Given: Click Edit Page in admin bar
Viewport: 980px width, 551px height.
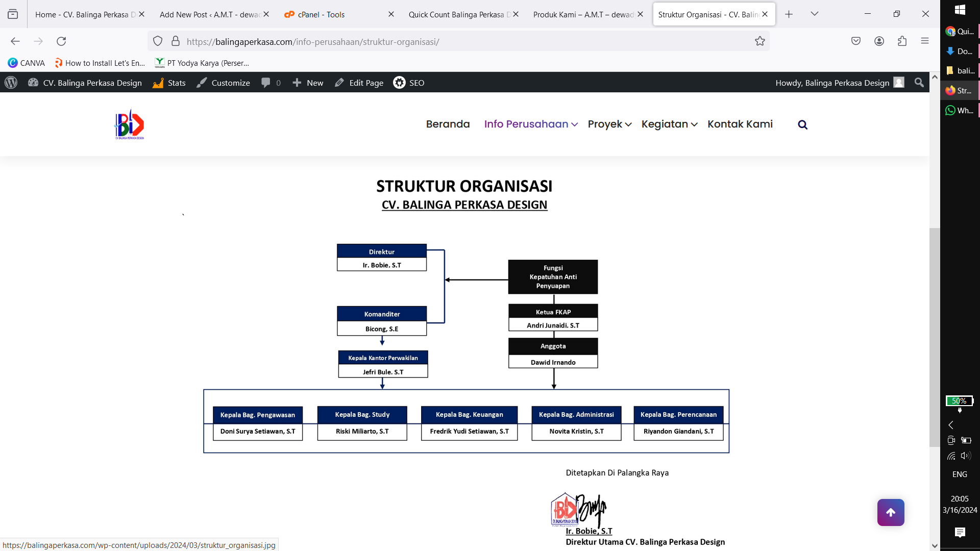Looking at the screenshot, I should point(359,83).
